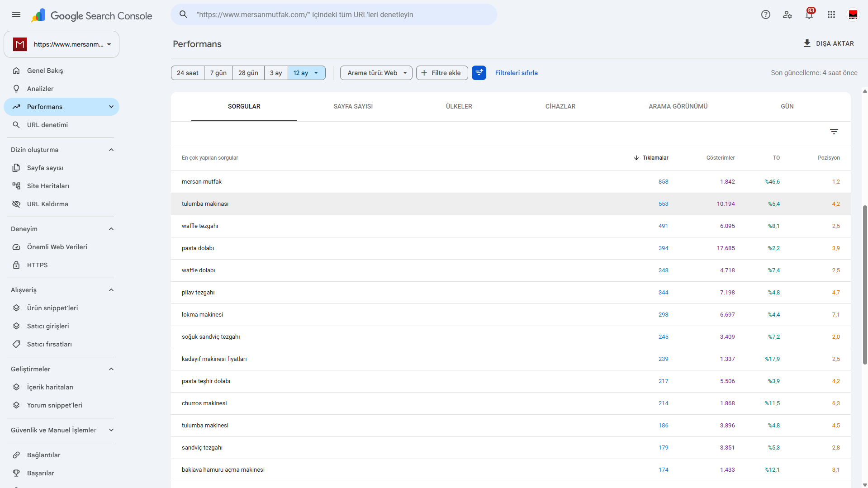Open the Help icon
Image resolution: width=868 pixels, height=488 pixels.
pyautogui.click(x=766, y=14)
